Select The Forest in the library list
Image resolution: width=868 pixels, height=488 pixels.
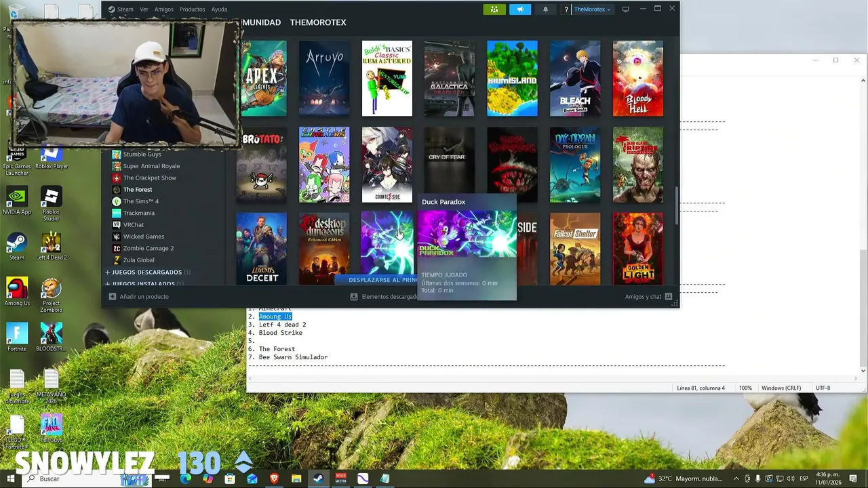138,190
